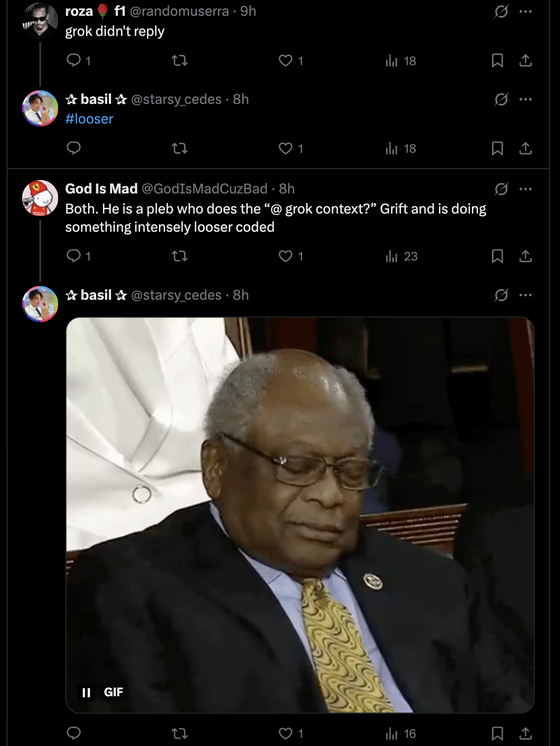
Task: Click Grok icon on God Is Mad's tweet
Action: tap(501, 189)
